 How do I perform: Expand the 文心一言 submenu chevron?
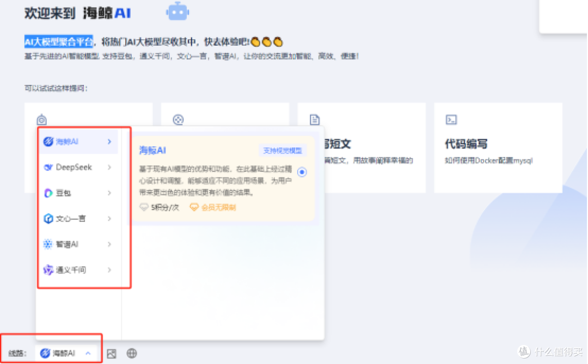(109, 219)
